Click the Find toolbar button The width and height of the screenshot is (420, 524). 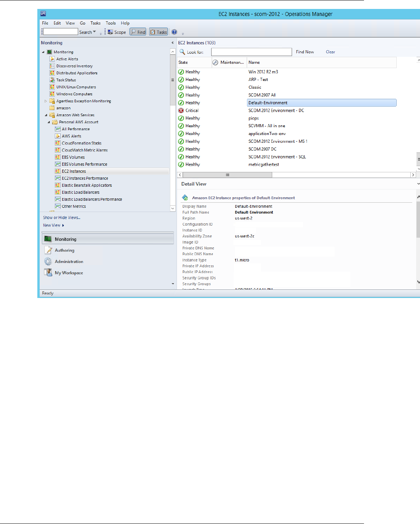point(138,32)
